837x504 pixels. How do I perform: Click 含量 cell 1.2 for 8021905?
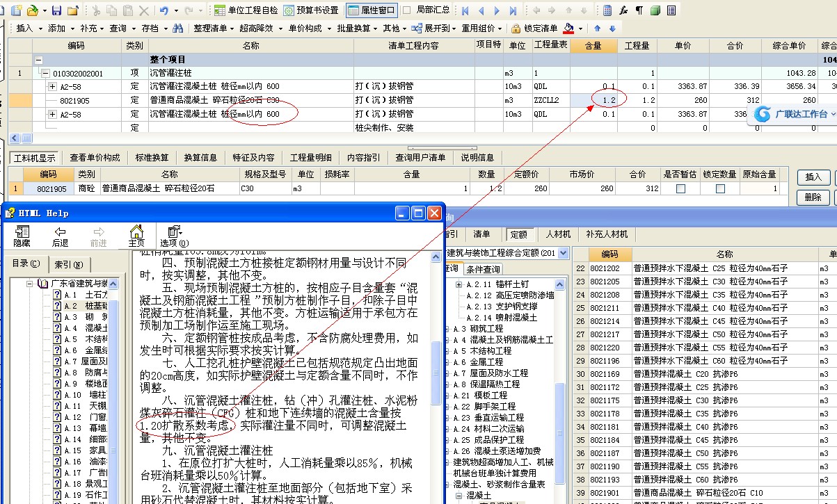[595, 101]
